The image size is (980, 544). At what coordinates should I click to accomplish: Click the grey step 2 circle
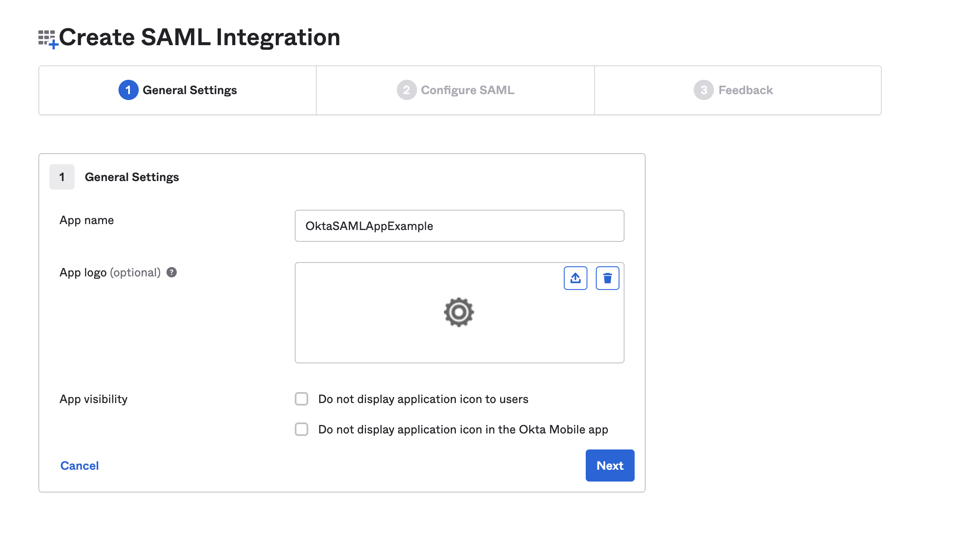tap(407, 90)
